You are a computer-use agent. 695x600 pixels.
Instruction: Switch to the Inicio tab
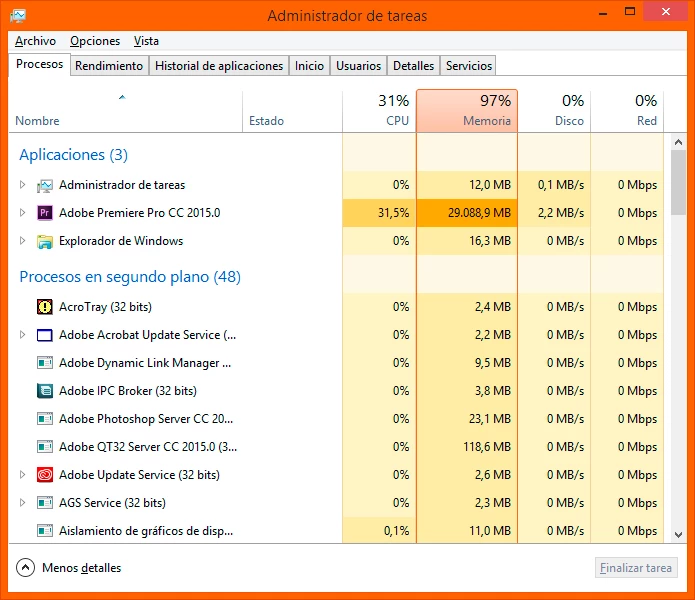point(309,66)
